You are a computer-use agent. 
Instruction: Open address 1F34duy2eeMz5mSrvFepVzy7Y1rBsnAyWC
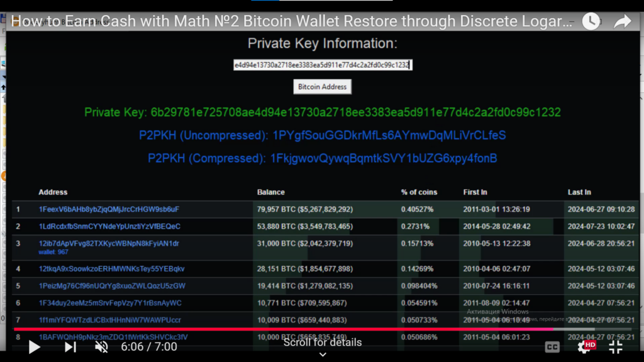point(110,303)
